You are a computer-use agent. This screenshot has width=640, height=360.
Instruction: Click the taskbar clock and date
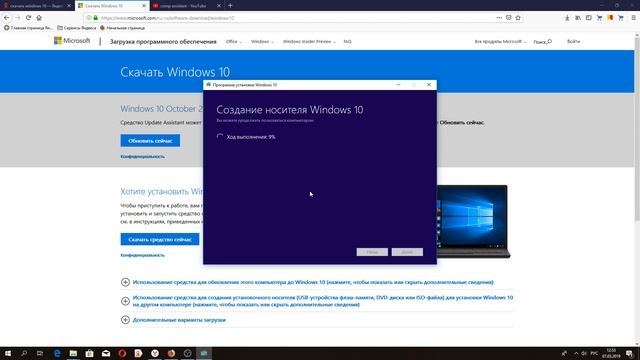coord(611,353)
